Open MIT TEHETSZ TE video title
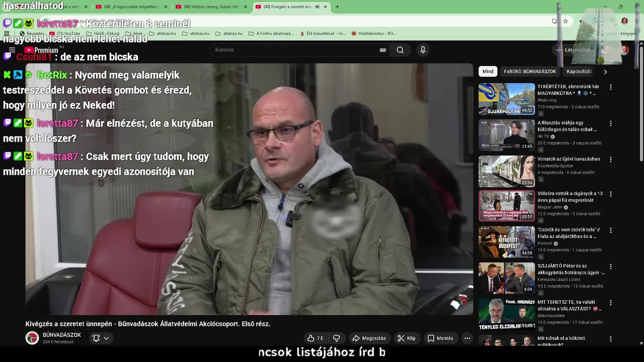This screenshot has height=362, width=644. (x=570, y=306)
